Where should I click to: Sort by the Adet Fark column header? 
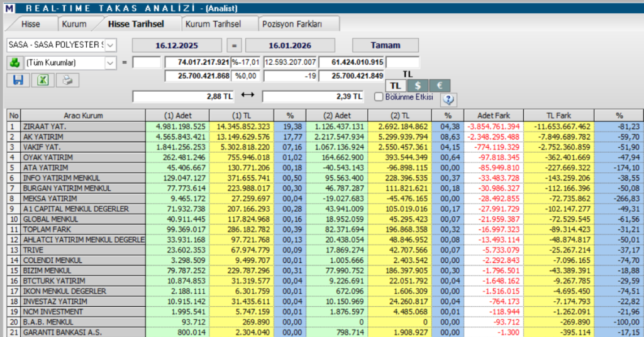(494, 115)
